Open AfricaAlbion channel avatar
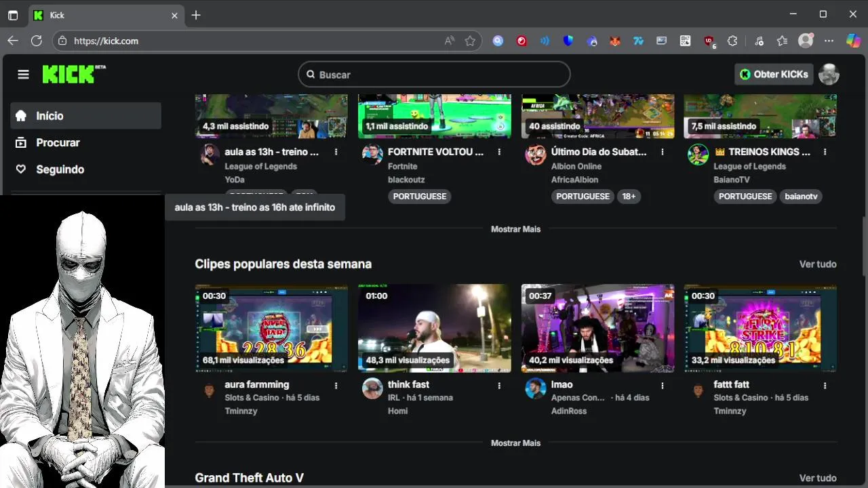The image size is (868, 488). pyautogui.click(x=536, y=155)
